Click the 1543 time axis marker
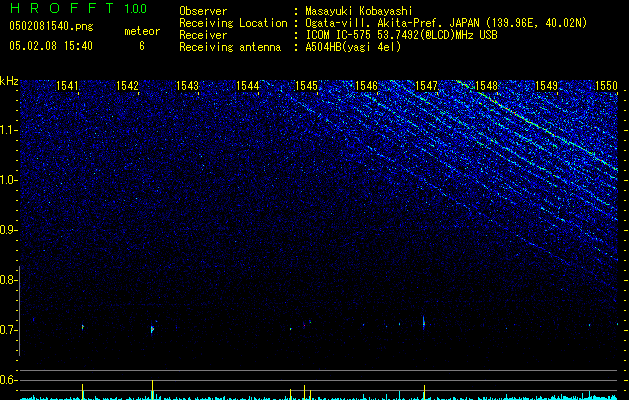Viewport: 629px width, 400px height. click(x=187, y=86)
